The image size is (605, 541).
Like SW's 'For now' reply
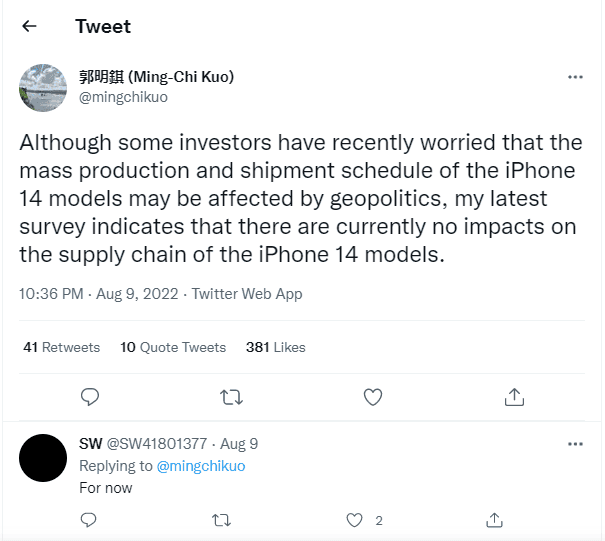coord(355,520)
